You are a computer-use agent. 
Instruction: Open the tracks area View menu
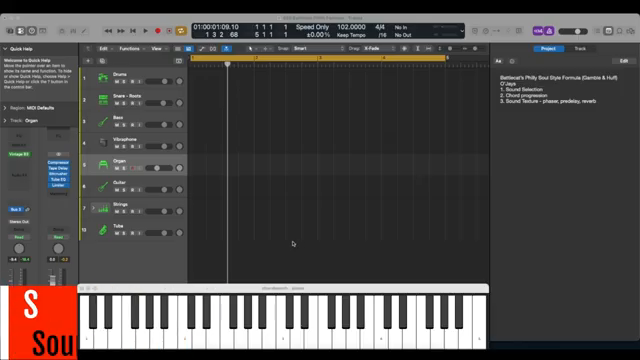[159, 49]
